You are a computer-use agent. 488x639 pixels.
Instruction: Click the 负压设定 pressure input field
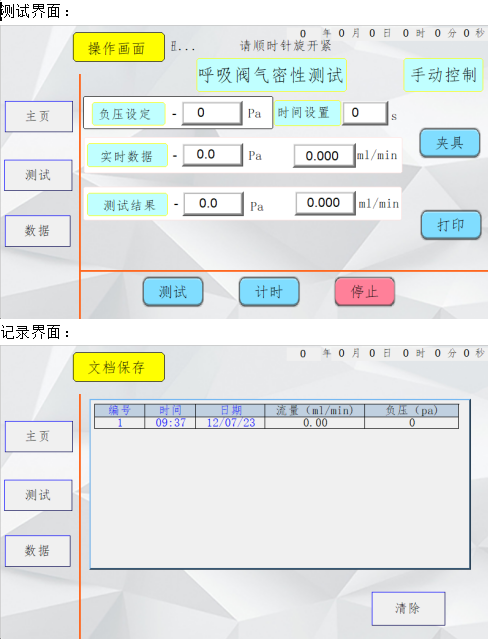(212, 113)
